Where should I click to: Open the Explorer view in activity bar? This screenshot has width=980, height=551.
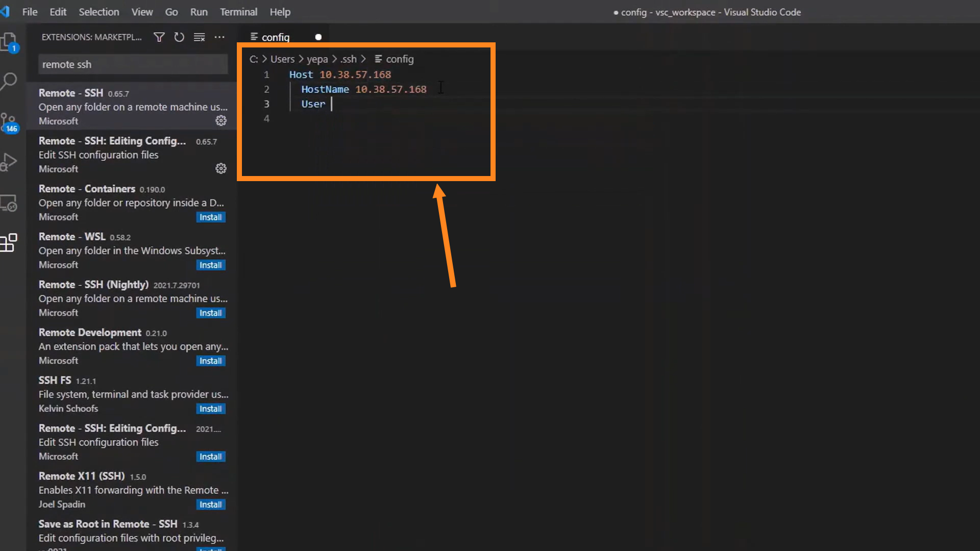click(9, 42)
